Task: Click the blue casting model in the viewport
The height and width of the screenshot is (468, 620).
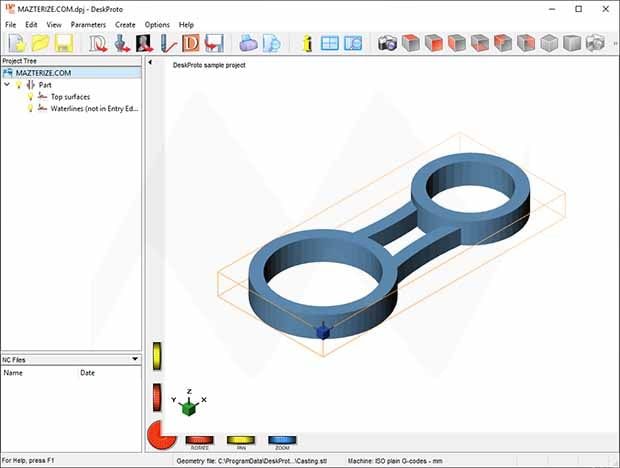Action: point(389,245)
